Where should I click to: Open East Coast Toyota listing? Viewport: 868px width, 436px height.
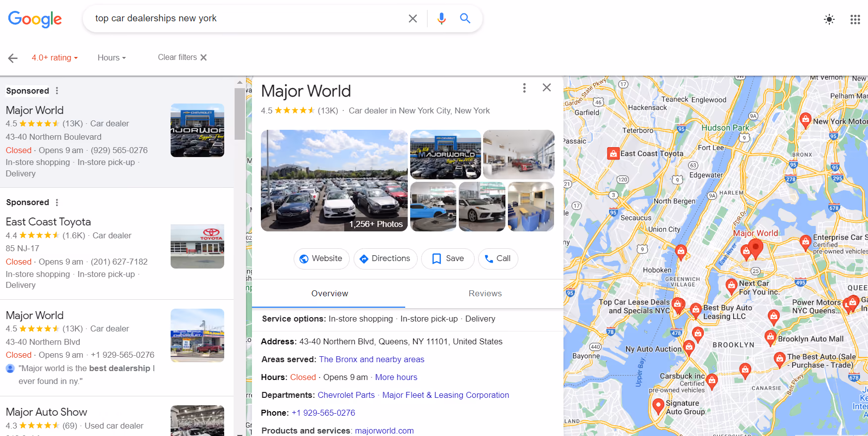coord(48,221)
